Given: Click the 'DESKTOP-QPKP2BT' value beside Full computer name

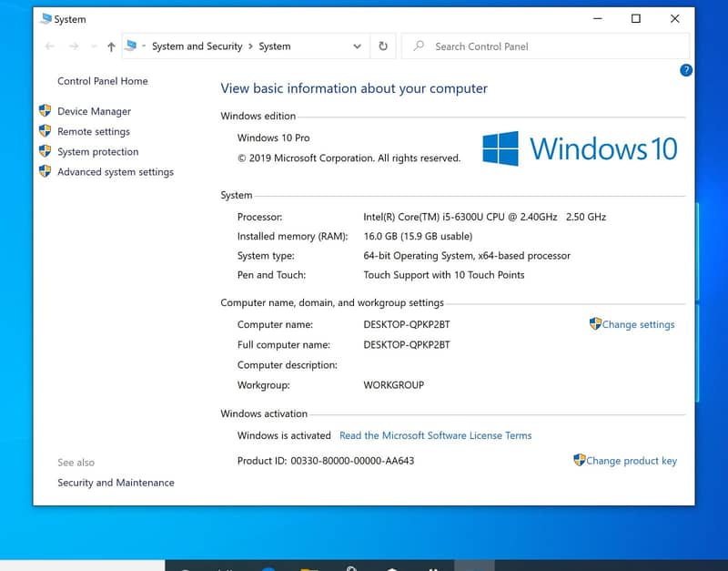Looking at the screenshot, I should coord(407,345).
